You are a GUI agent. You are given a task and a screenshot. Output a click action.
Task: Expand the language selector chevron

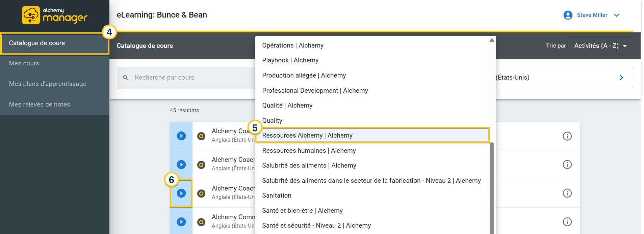click(621, 78)
